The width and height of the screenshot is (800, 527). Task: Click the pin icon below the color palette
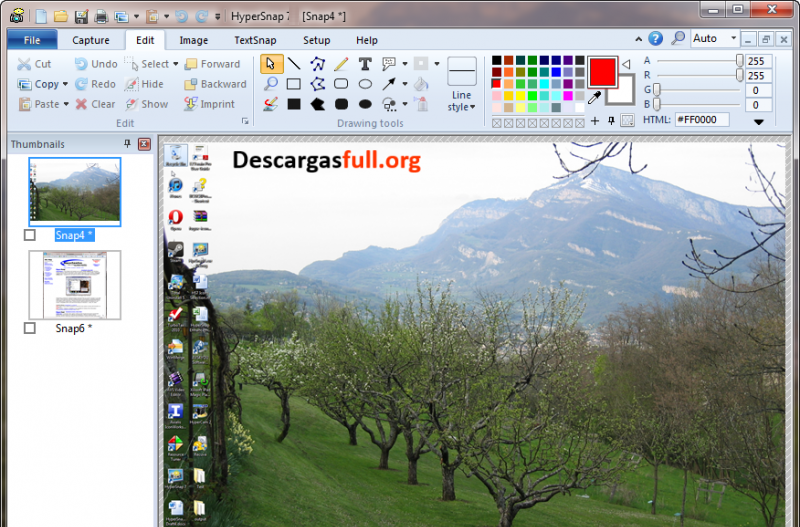[611, 121]
